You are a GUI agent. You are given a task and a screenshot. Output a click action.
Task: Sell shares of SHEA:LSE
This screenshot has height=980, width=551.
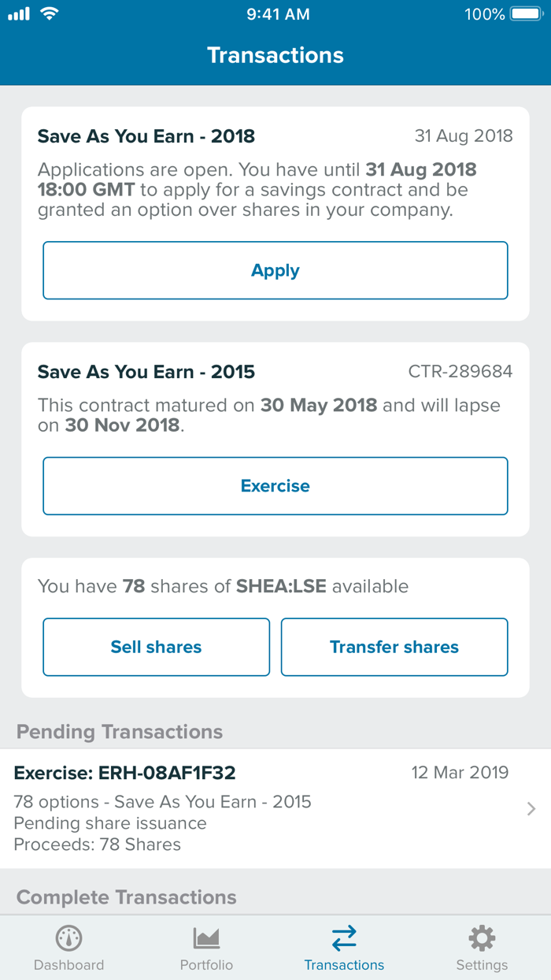[x=155, y=647]
